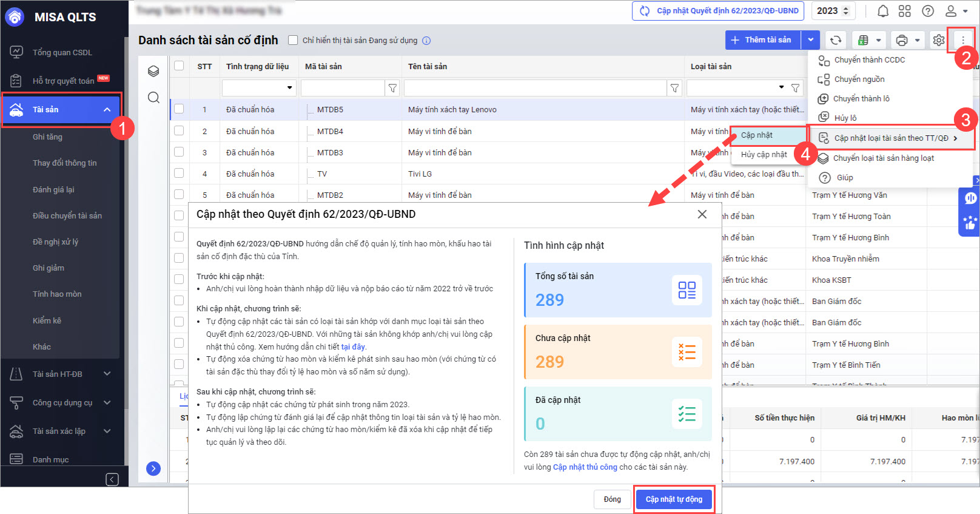
Task: Click the 'Cập nhật tự động' button
Action: pyautogui.click(x=674, y=499)
